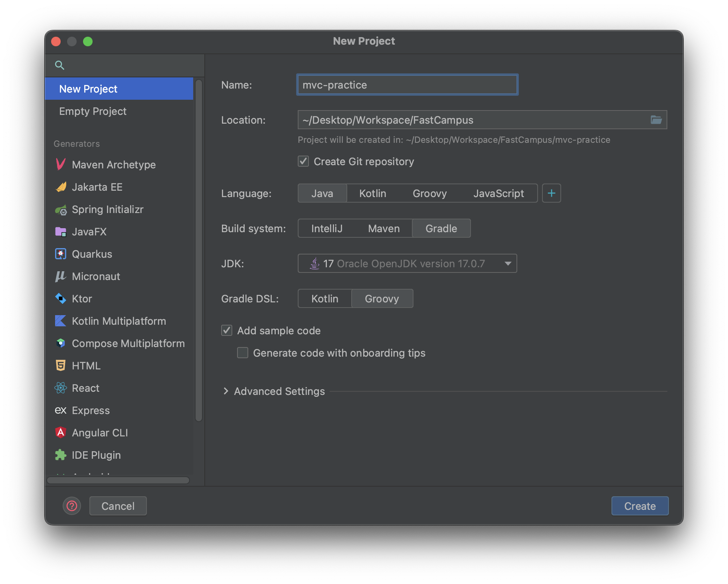Open the JDK dropdown arrow
The height and width of the screenshot is (584, 728).
point(508,263)
